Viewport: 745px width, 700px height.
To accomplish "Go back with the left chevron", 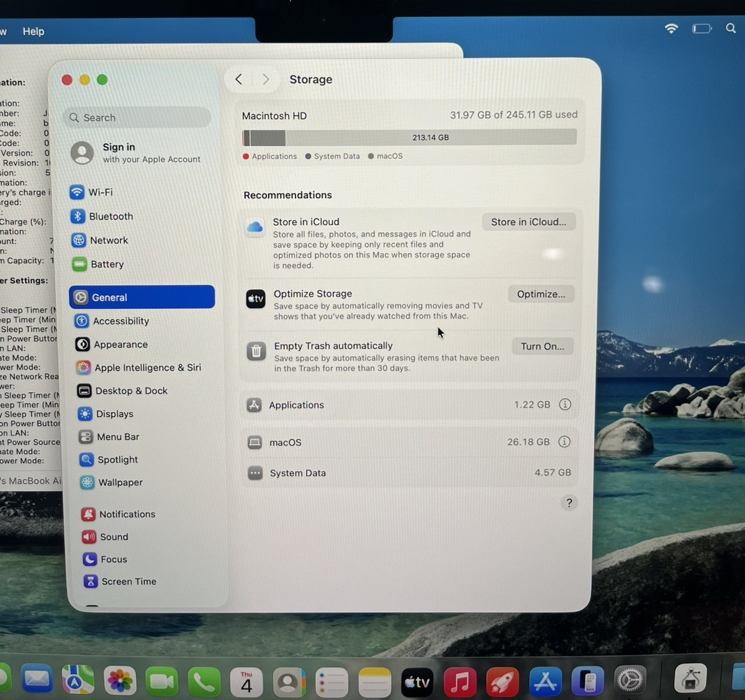I will 238,79.
